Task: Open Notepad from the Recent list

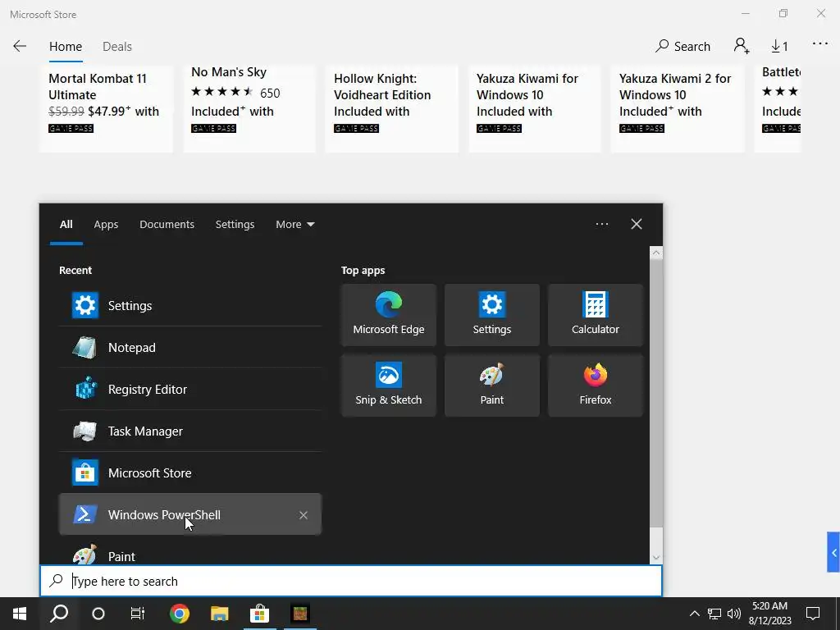Action: (190, 347)
